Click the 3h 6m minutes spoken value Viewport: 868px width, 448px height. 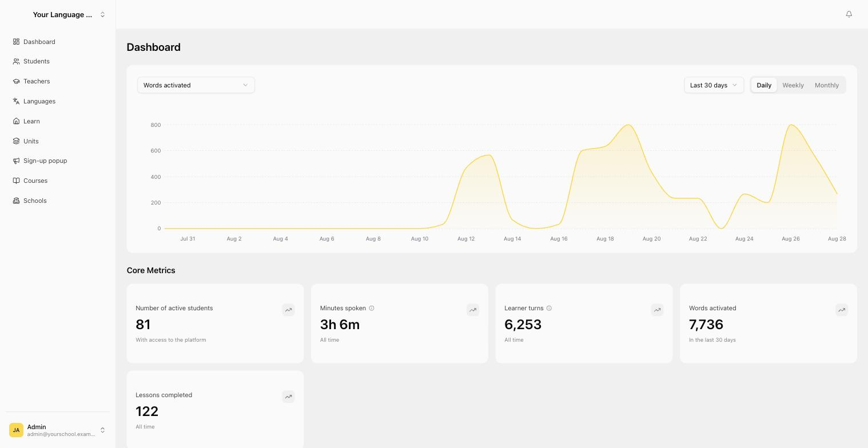pos(340,325)
